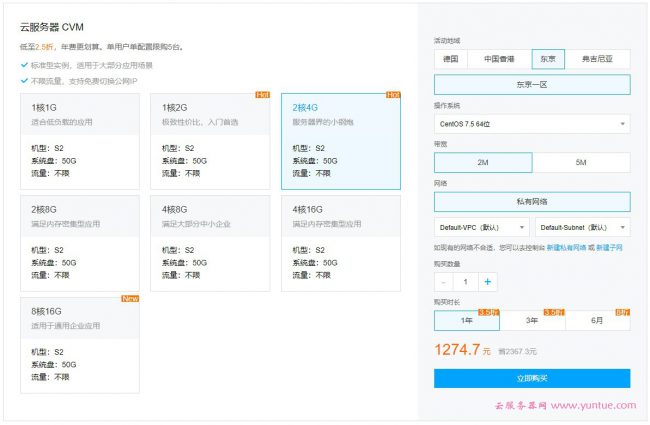Click the New badge on 8核16G card
Image resolution: width=650 pixels, height=425 pixels.
click(130, 298)
